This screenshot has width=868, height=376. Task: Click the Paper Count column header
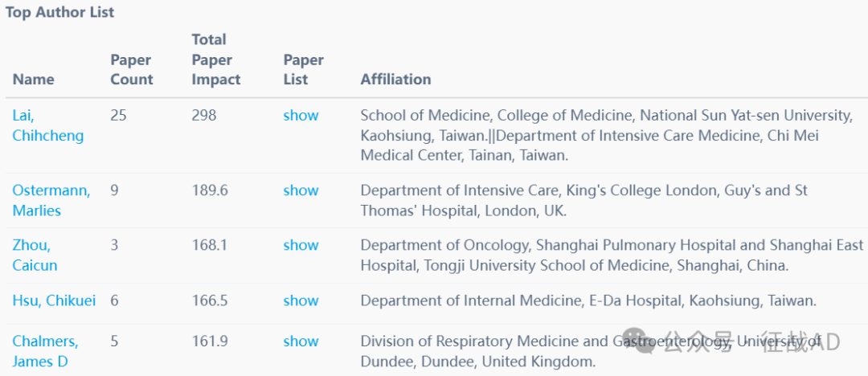coord(131,70)
